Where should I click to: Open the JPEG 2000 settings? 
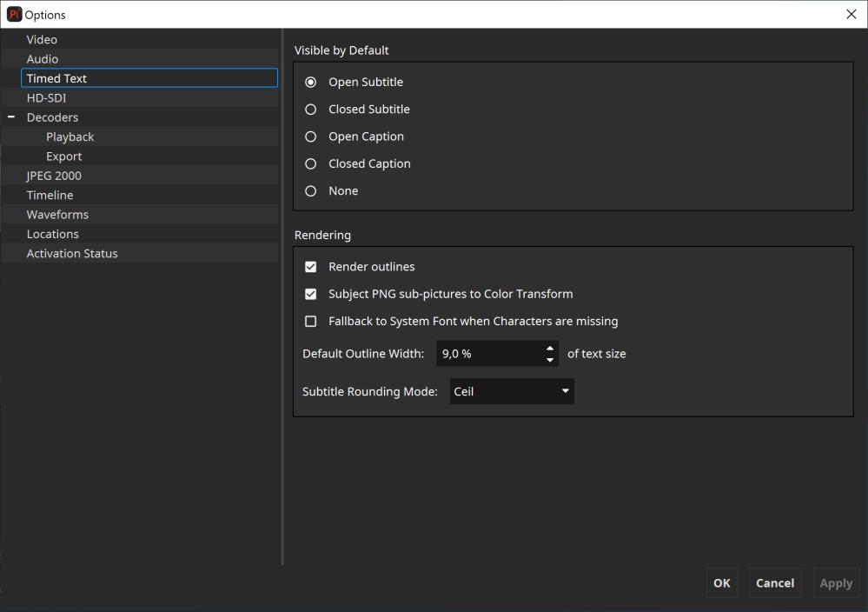tap(54, 176)
